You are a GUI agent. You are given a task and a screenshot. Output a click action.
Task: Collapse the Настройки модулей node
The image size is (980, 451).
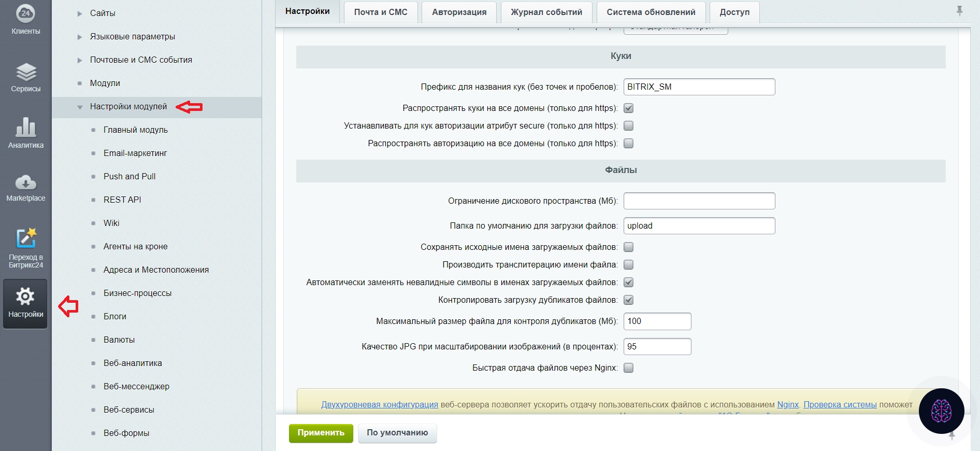(80, 107)
